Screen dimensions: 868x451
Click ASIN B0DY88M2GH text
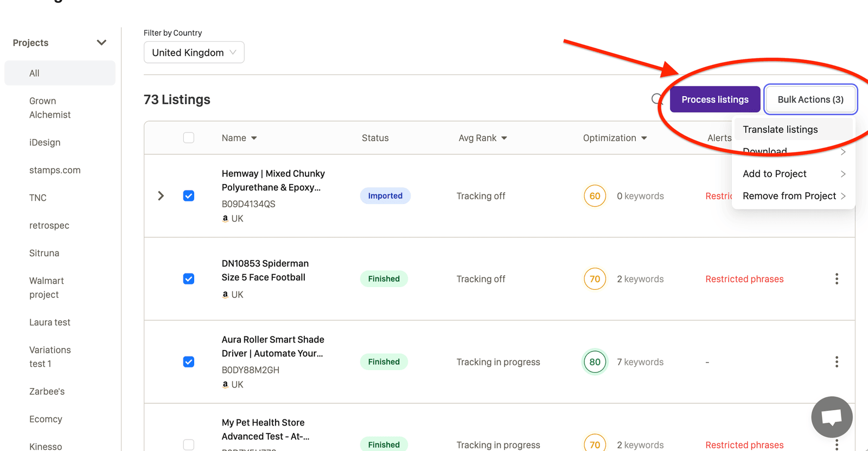click(x=251, y=370)
